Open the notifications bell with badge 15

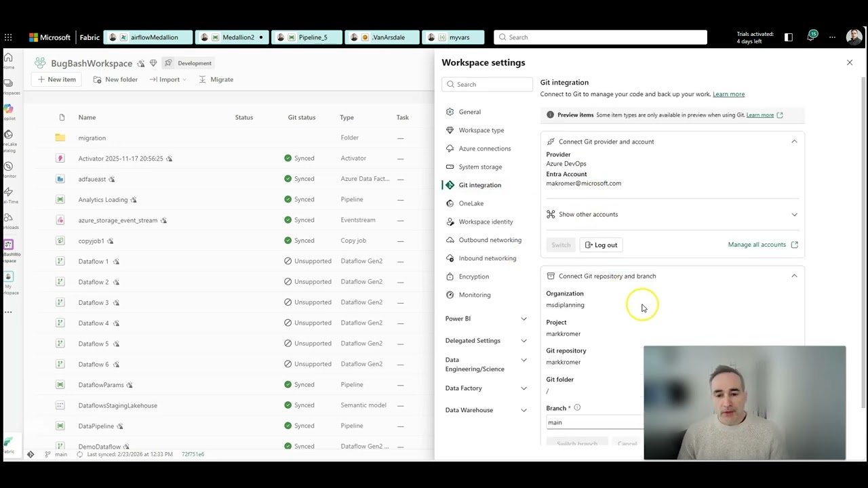[811, 37]
